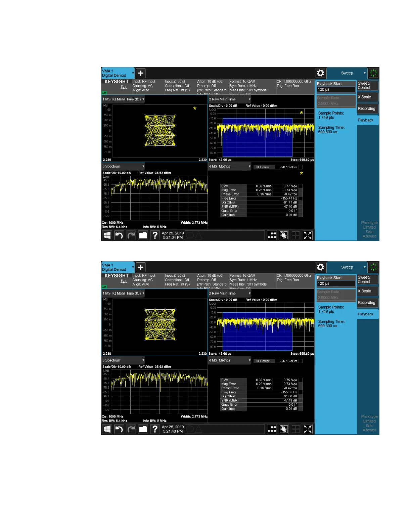Select Playback tab in top screenshot

pos(368,120)
